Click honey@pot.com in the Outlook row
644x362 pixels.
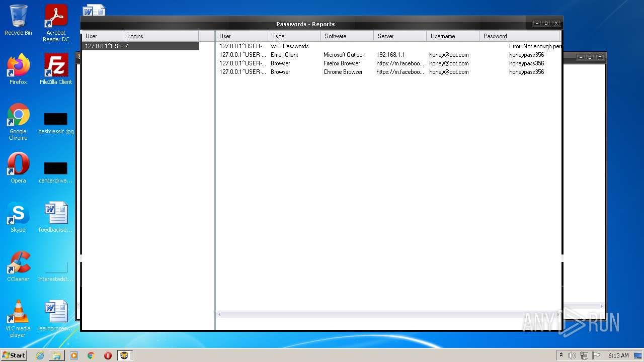pos(449,55)
